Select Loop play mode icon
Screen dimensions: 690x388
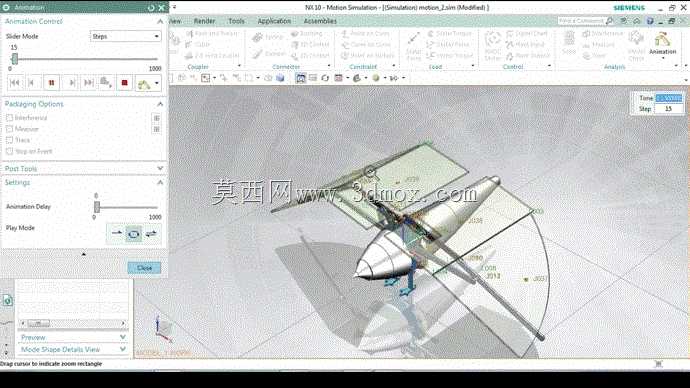(x=133, y=233)
